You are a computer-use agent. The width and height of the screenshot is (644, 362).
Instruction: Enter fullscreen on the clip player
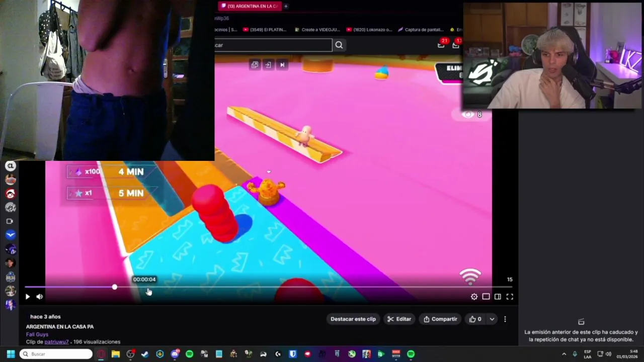tap(510, 297)
